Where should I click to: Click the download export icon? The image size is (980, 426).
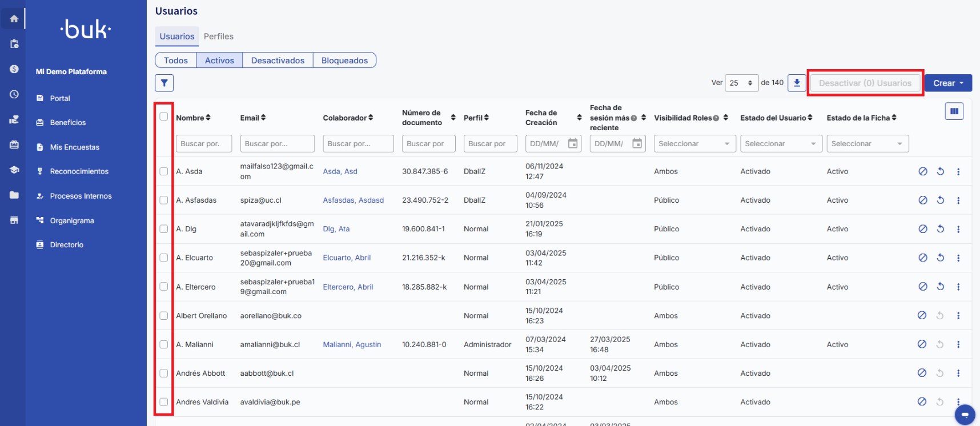point(797,83)
